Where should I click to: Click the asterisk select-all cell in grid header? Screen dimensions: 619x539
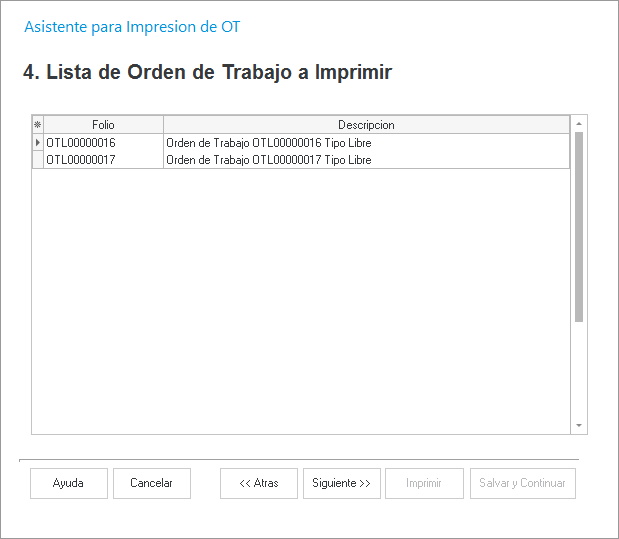click(38, 125)
